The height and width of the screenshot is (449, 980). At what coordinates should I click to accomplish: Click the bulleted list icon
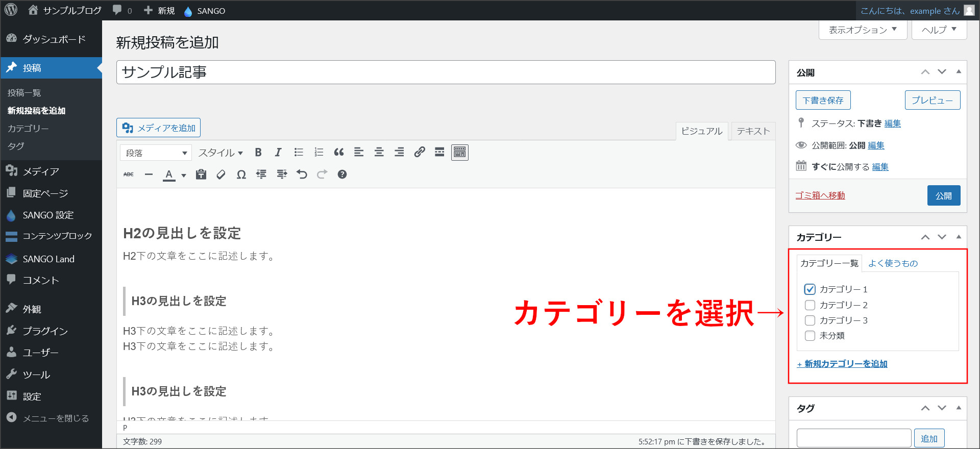tap(299, 153)
